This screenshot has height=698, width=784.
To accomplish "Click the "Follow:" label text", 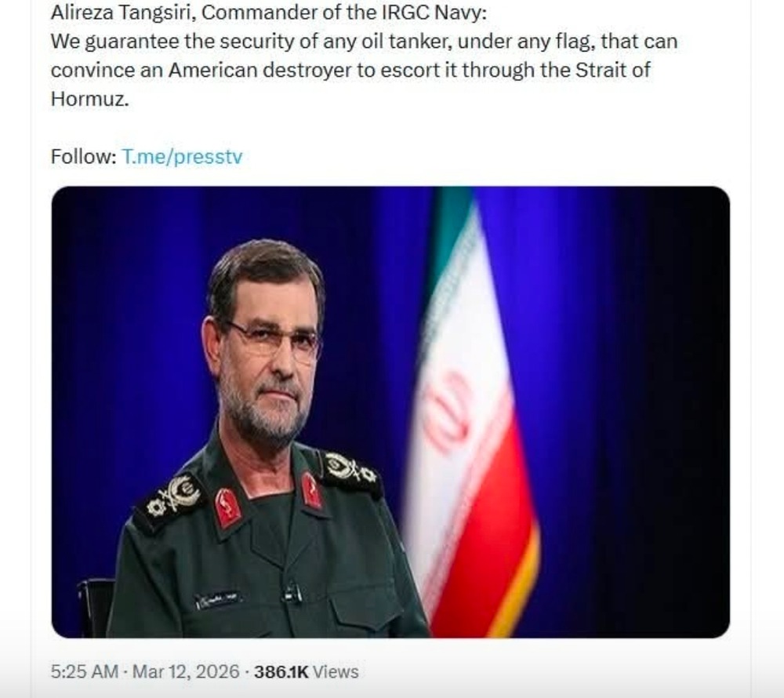I will [x=83, y=157].
